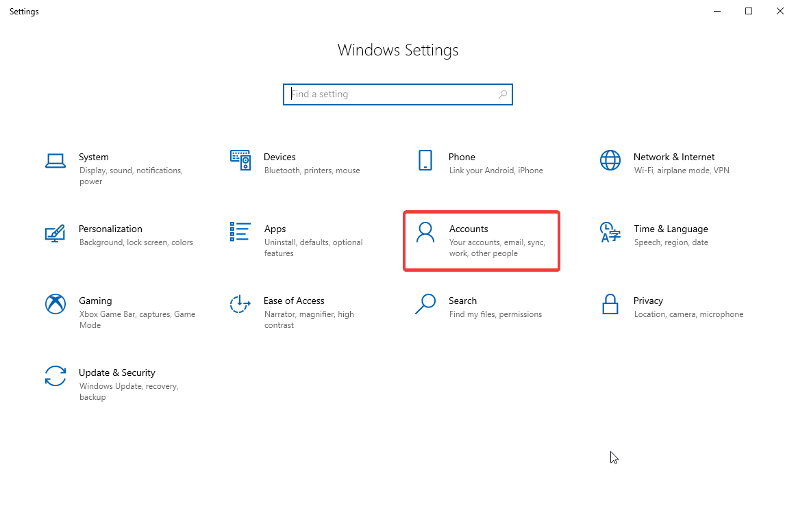The height and width of the screenshot is (532, 796).
Task: Click the magnifier inside the search box
Action: click(x=503, y=94)
